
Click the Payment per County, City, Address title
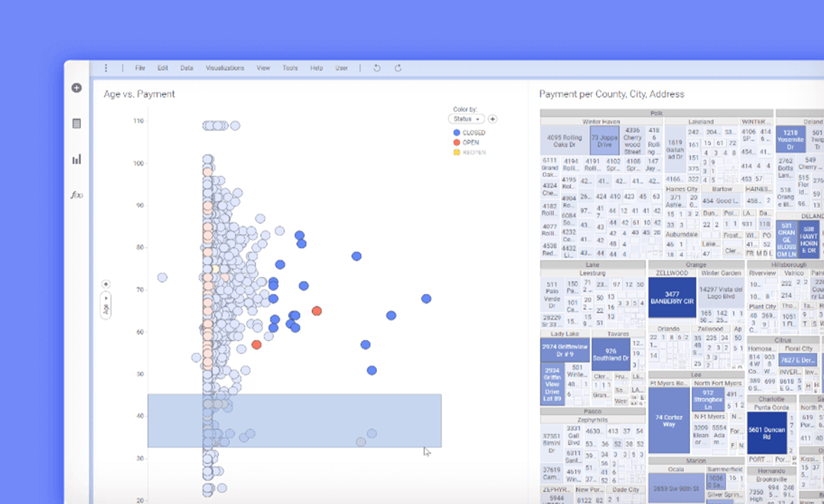coord(612,94)
